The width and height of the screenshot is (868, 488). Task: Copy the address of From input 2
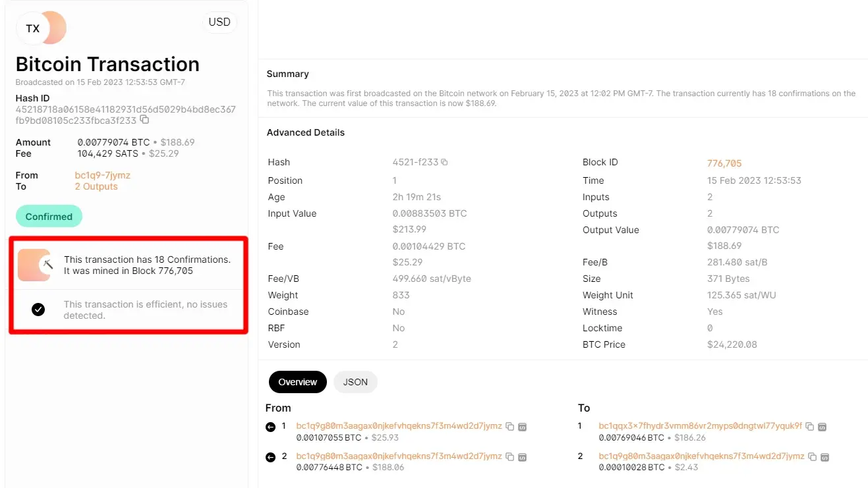[x=509, y=456]
